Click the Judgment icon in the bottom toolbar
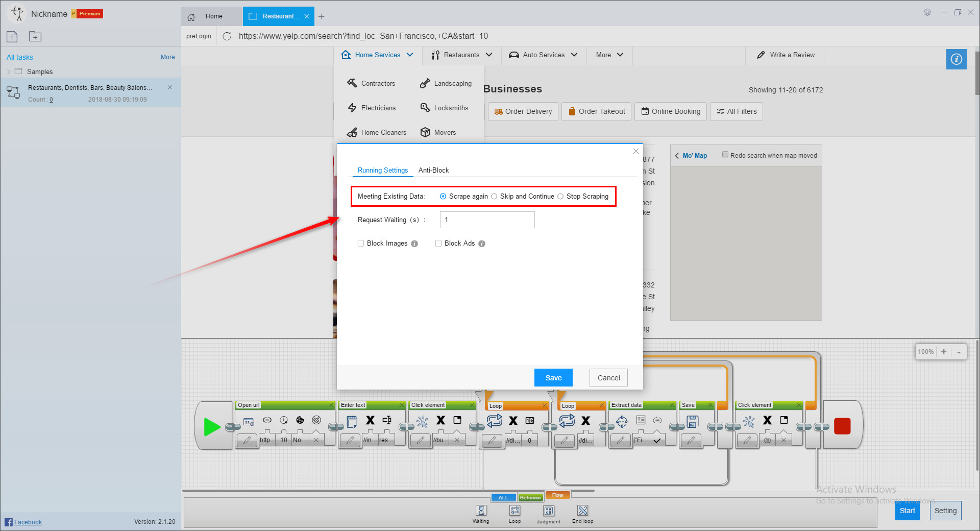The width and height of the screenshot is (980, 531). click(548, 511)
